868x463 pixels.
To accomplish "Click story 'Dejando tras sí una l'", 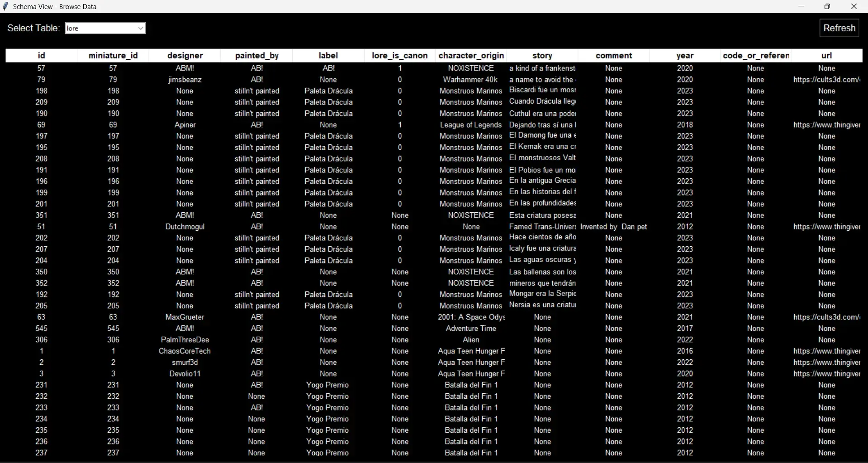I will click(542, 125).
